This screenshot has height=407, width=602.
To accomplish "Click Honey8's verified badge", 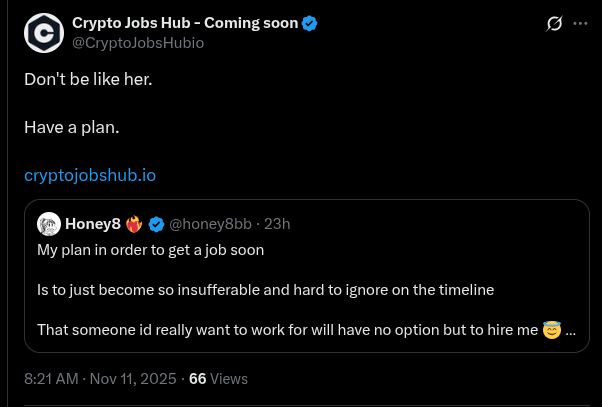I will pos(156,223).
